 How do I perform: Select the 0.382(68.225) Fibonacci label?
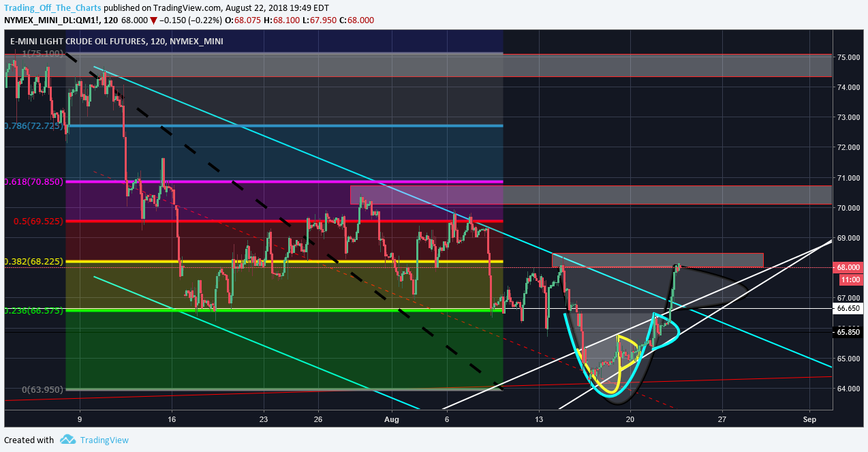[x=33, y=261]
